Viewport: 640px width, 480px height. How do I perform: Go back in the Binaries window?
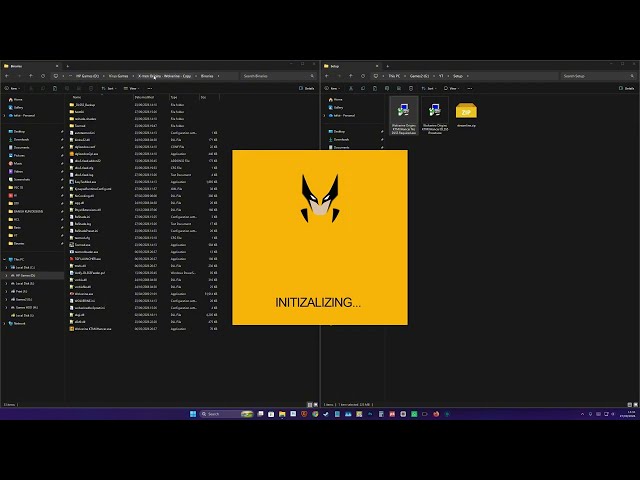pos(7,76)
